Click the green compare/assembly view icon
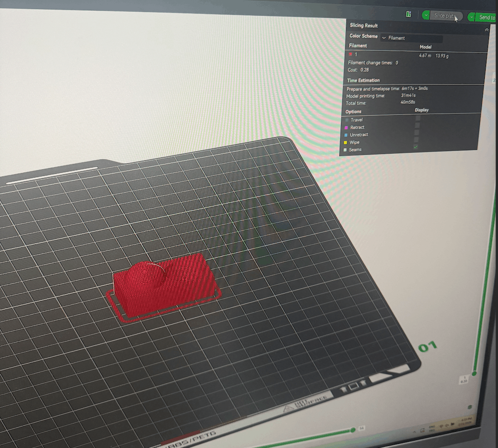 pos(409,14)
